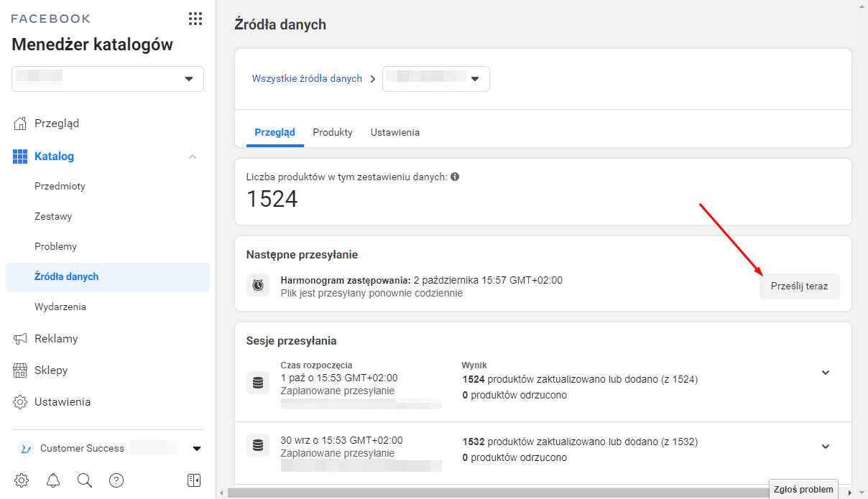Toggle the sidebar collapse panel icon

pyautogui.click(x=193, y=480)
